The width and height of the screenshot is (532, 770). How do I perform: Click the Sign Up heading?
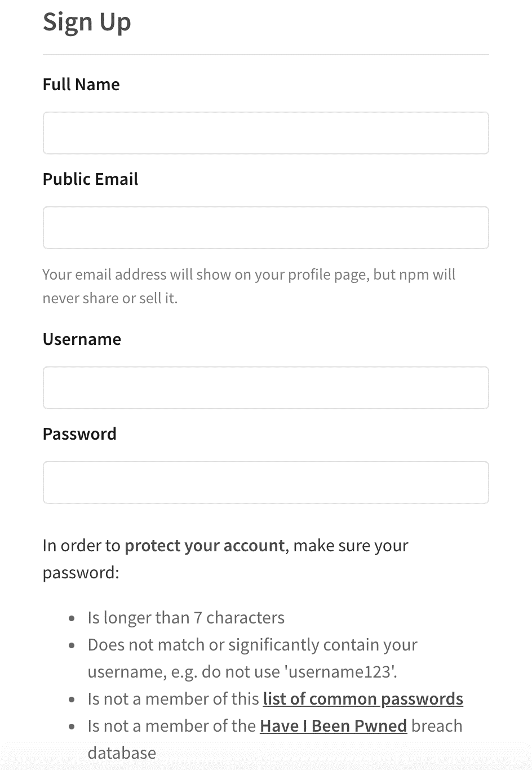[87, 23]
